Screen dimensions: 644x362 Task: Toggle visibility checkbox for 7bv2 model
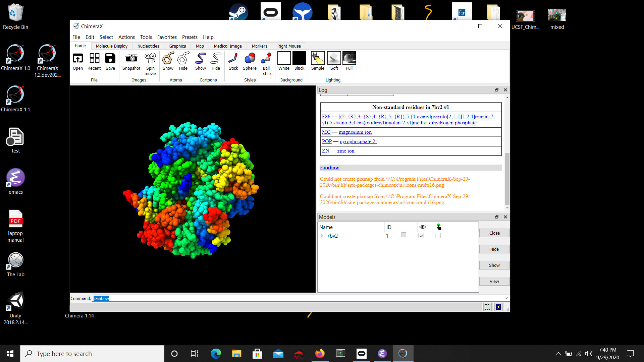pos(421,236)
